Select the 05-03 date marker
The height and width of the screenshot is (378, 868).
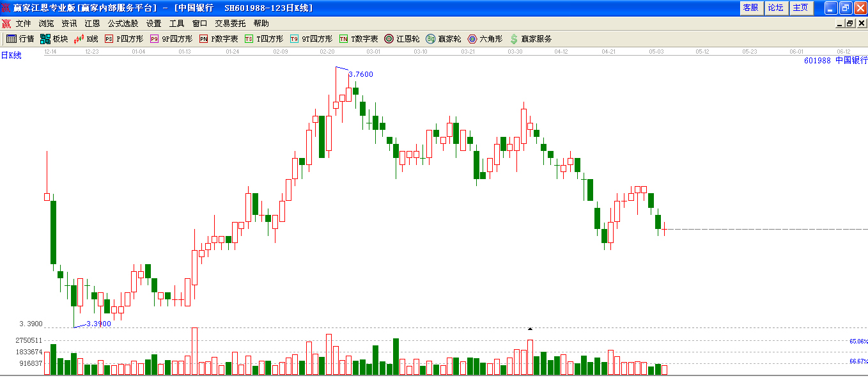point(656,51)
